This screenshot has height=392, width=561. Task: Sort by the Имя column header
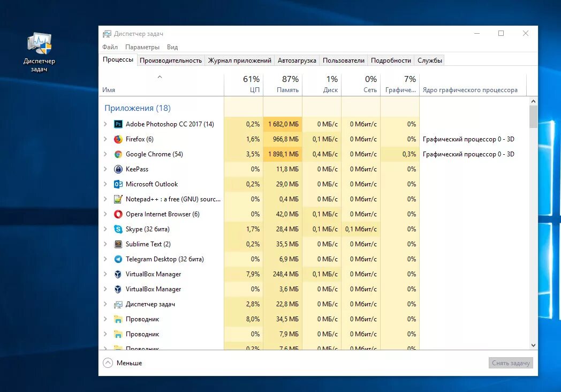click(x=161, y=85)
